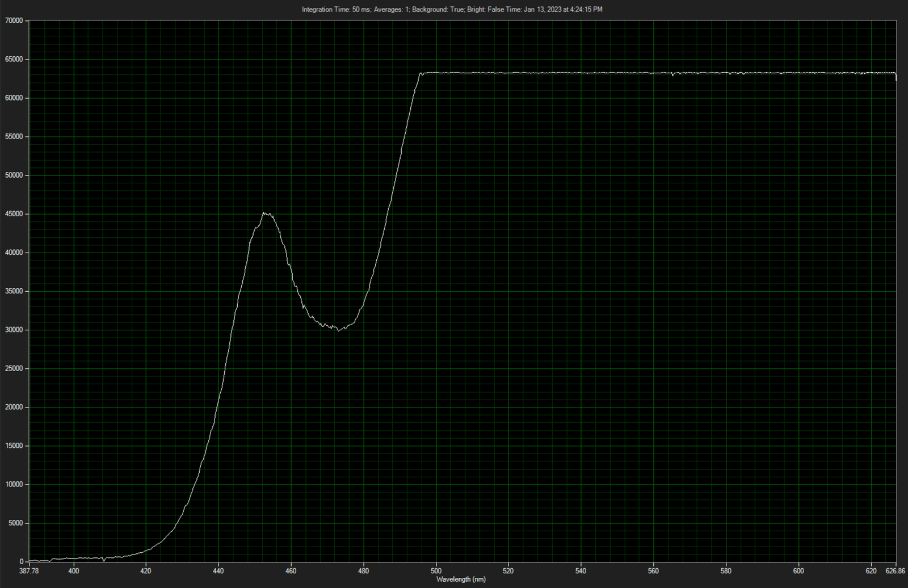Viewport: 908px width, 588px height.
Task: Click the 30000 y-axis tick label
Action: 14,330
